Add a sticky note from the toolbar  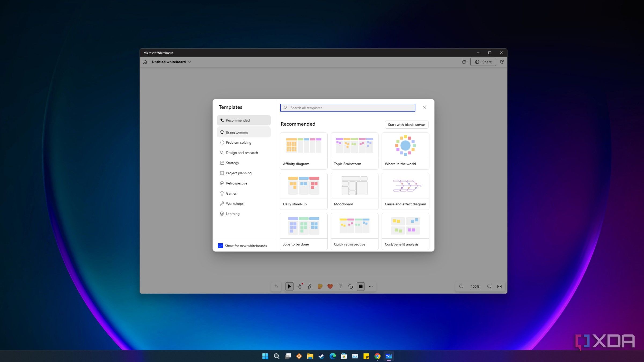pos(320,286)
